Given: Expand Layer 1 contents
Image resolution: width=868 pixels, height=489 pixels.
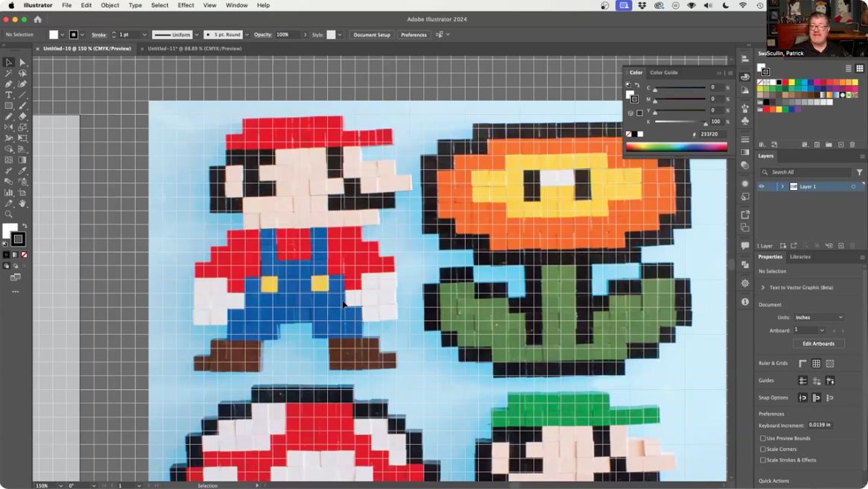Looking at the screenshot, I should [x=782, y=186].
